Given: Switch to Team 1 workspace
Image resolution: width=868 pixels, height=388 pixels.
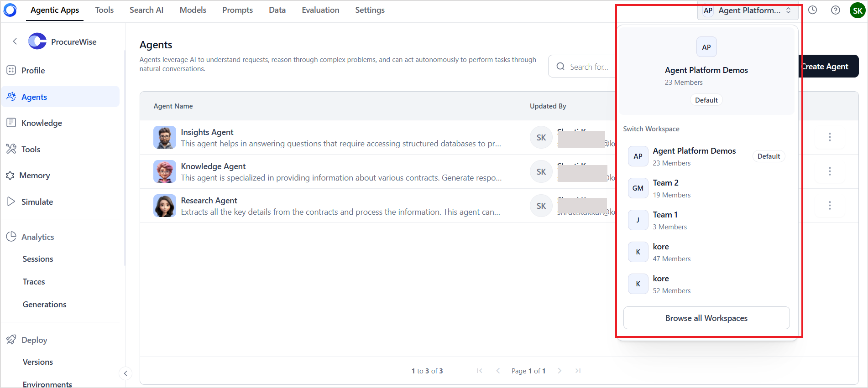Looking at the screenshot, I should [706, 220].
